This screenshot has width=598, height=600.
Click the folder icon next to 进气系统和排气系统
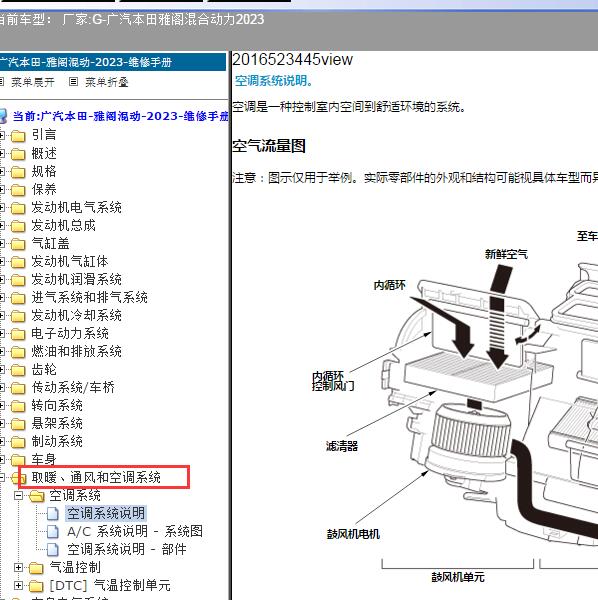18,298
